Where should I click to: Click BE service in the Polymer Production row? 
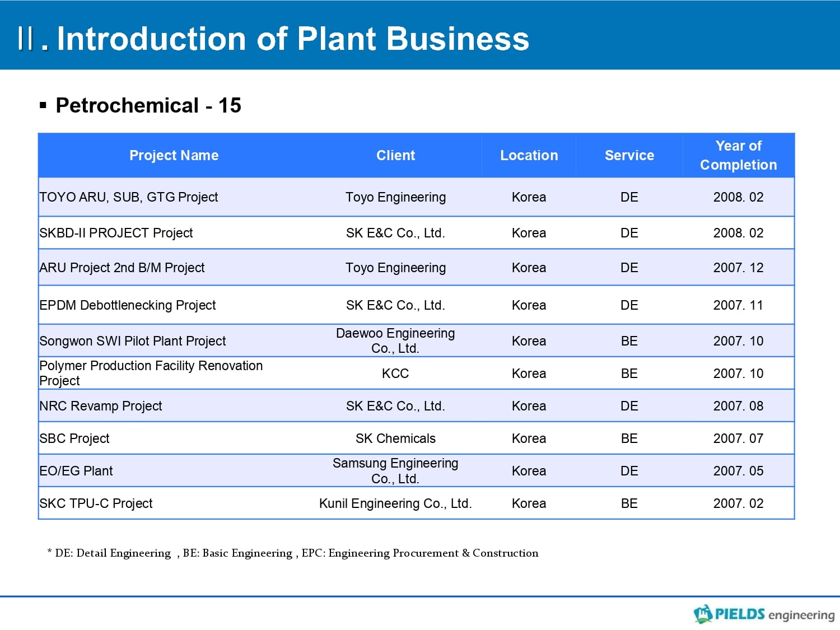click(x=629, y=374)
